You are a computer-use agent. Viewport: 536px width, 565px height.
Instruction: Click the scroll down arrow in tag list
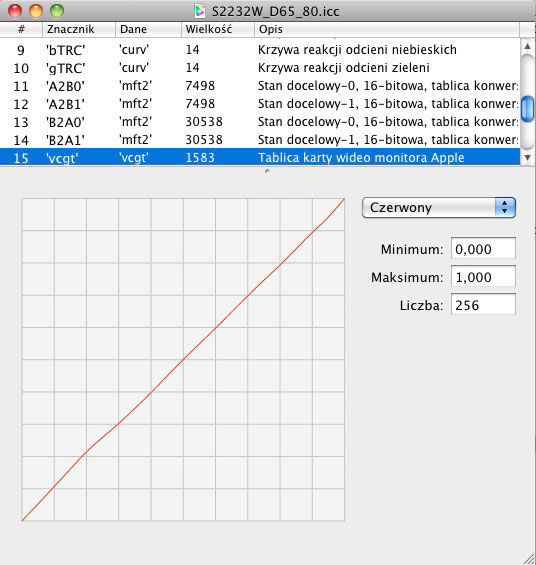[x=527, y=158]
